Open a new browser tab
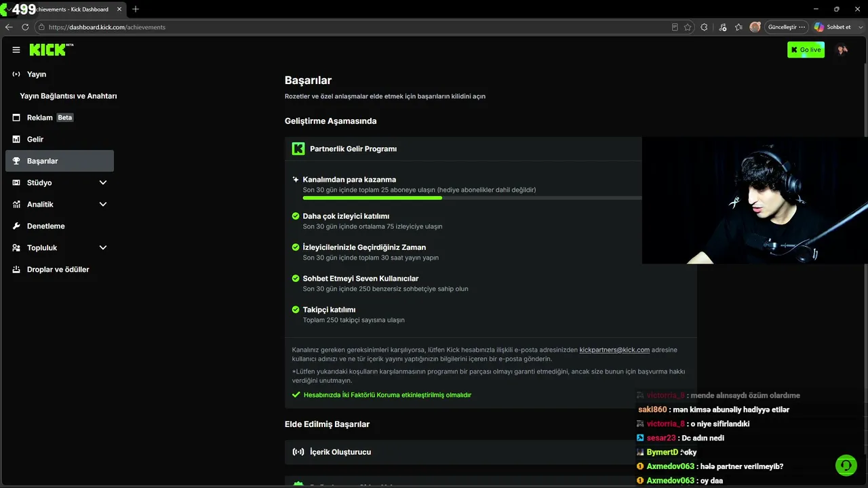 point(136,9)
